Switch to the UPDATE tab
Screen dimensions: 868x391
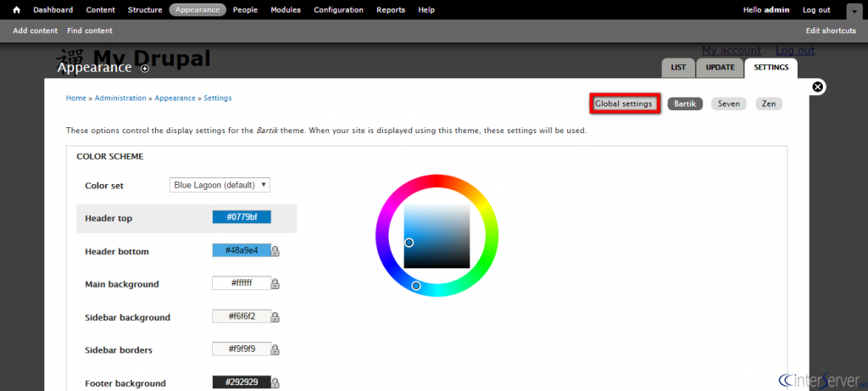point(721,68)
